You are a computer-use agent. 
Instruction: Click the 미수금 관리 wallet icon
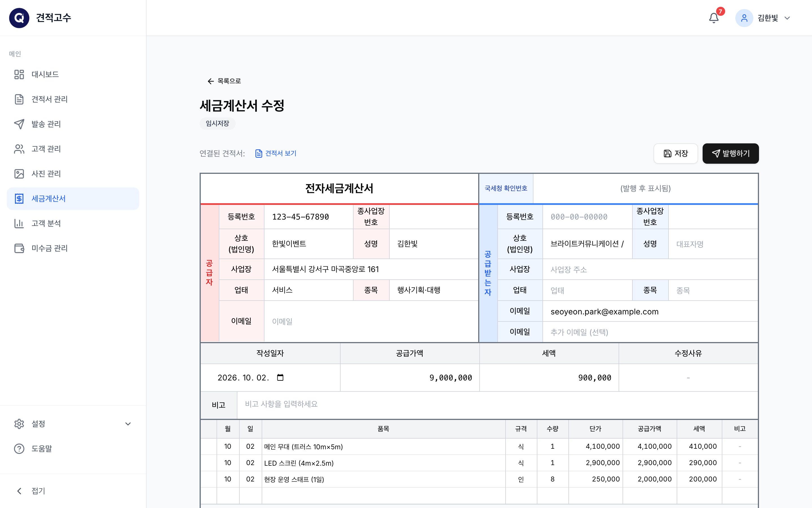[19, 248]
